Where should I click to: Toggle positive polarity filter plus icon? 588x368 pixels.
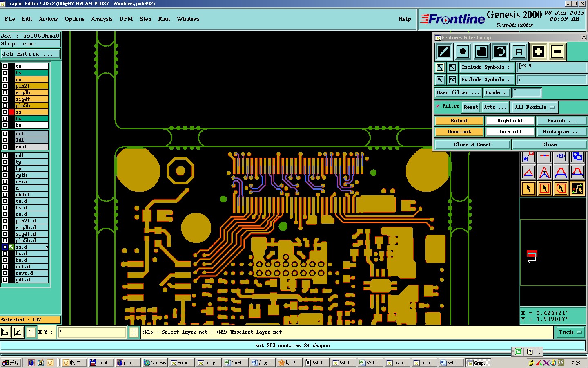539,52
